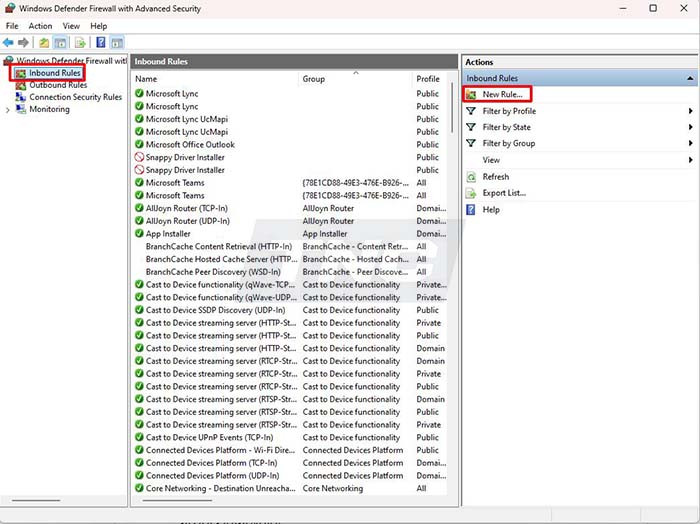Select Cast to Device SSDP Discovery (UDP-In)
The width and height of the screenshot is (700, 524).
290,310
